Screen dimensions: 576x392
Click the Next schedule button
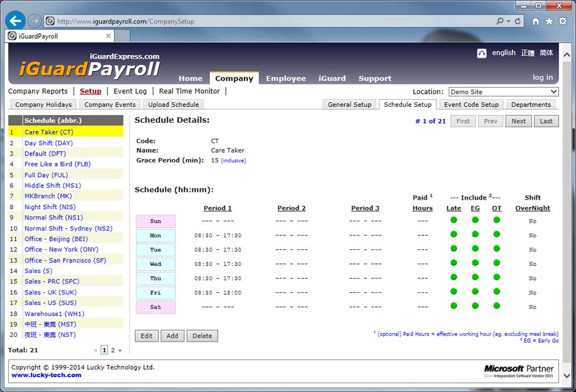518,121
